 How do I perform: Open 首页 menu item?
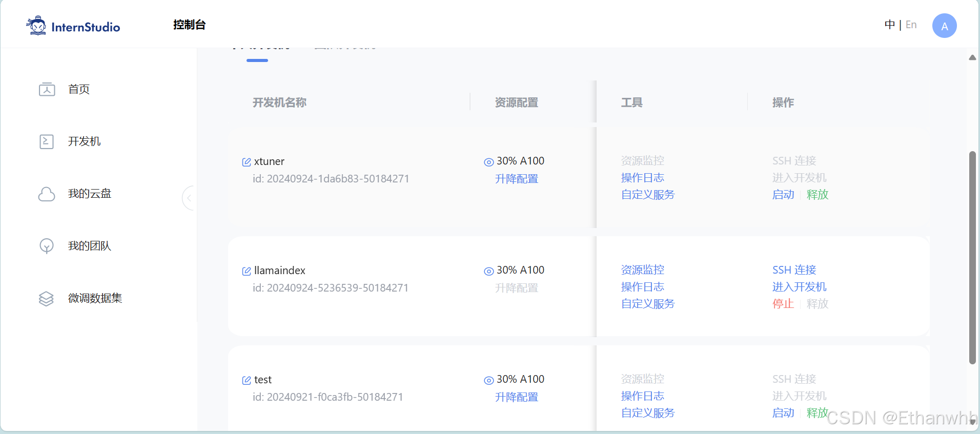[x=79, y=89]
